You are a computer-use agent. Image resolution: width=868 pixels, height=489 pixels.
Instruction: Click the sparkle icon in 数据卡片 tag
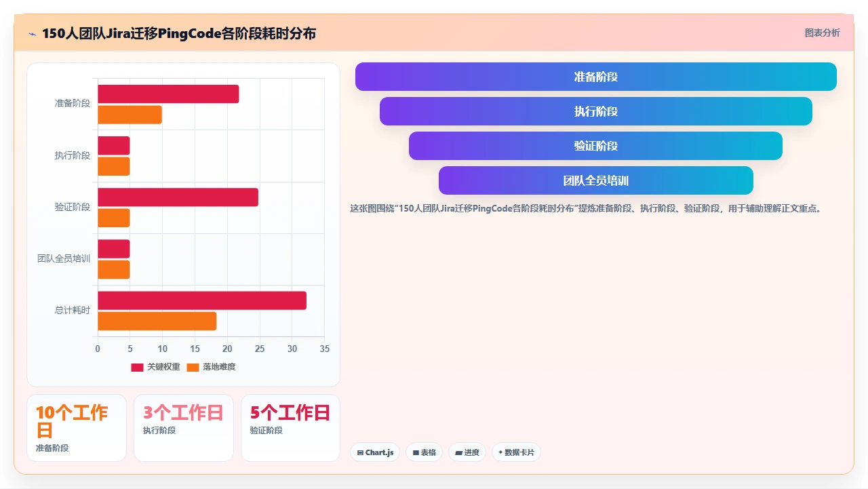[500, 452]
